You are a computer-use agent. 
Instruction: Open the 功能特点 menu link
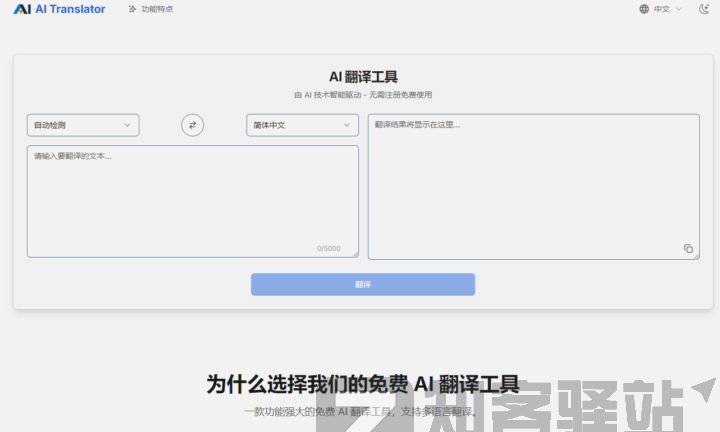tap(151, 9)
